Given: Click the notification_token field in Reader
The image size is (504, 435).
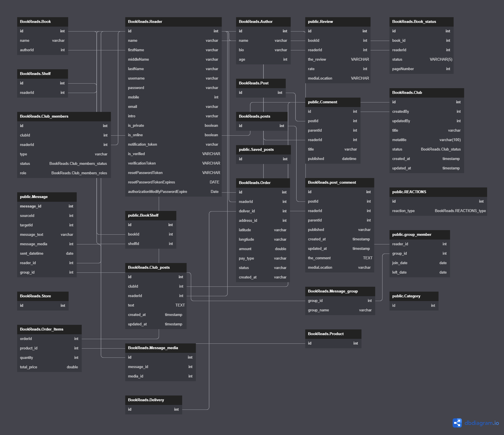Looking at the screenshot, I should tap(173, 145).
